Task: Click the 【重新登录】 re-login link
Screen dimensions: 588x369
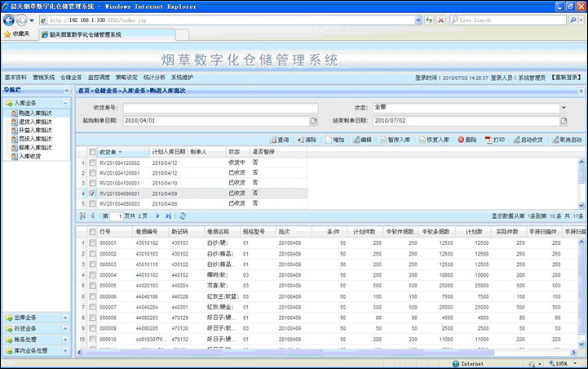Action: tap(566, 78)
